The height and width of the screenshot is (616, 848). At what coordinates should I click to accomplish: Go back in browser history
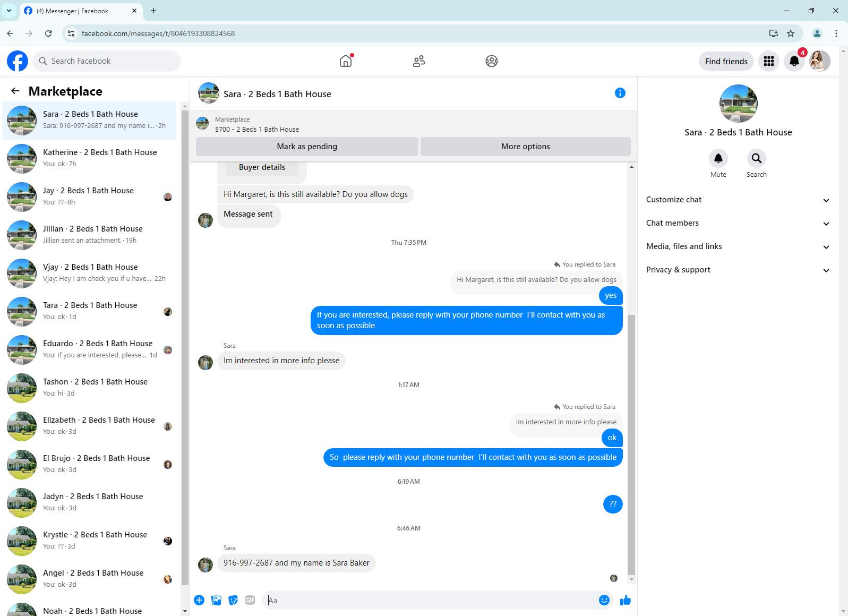tap(11, 33)
